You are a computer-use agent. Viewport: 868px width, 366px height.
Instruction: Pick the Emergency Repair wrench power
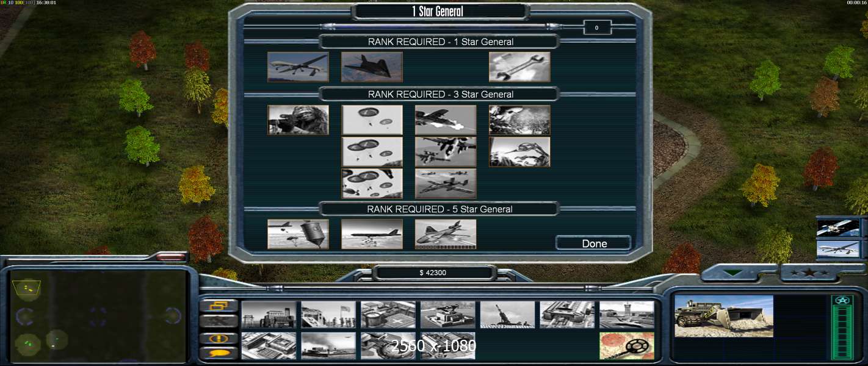tap(519, 66)
